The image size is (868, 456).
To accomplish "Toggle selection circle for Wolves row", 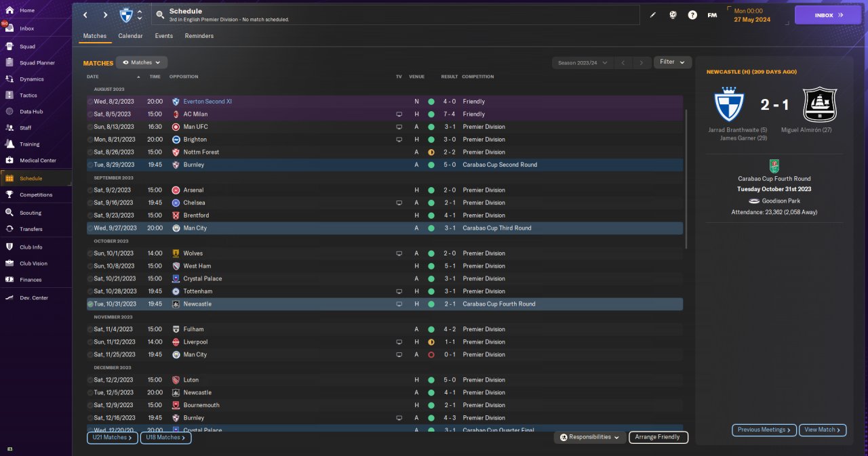I will tap(91, 253).
